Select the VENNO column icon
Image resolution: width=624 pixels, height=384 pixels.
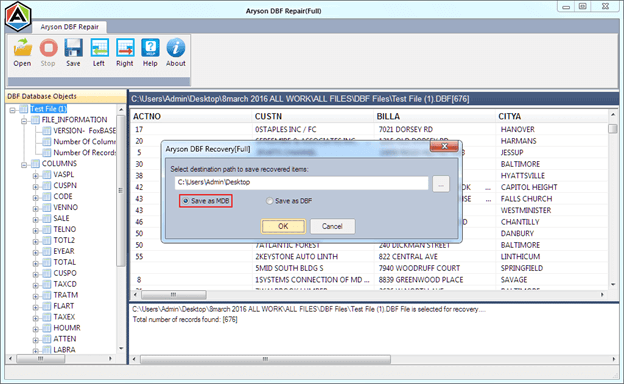click(x=47, y=207)
